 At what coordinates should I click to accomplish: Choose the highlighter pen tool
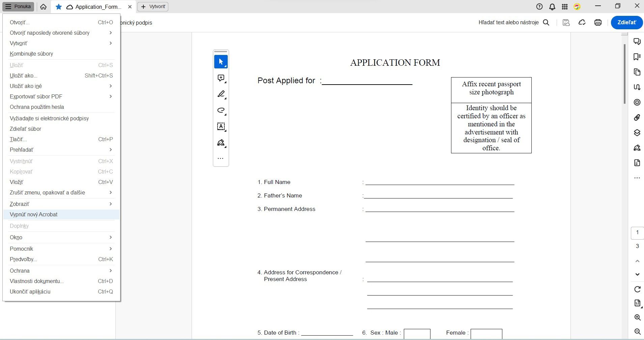pos(221,94)
